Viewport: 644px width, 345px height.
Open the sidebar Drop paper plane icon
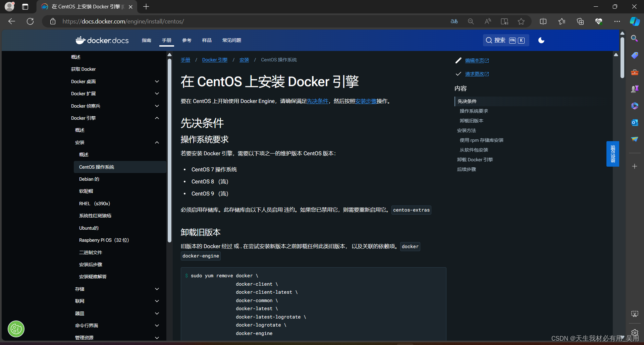tap(635, 139)
